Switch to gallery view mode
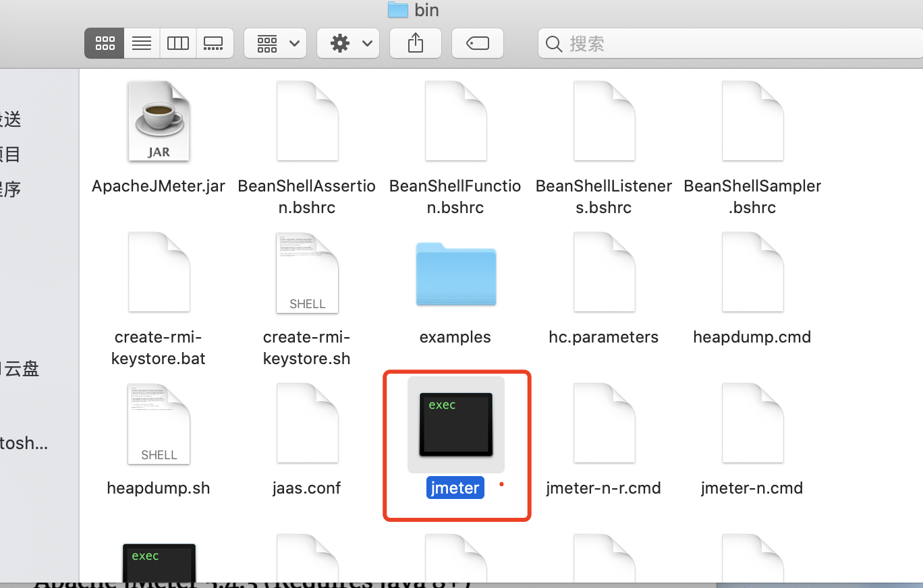The image size is (923, 588). 214,43
